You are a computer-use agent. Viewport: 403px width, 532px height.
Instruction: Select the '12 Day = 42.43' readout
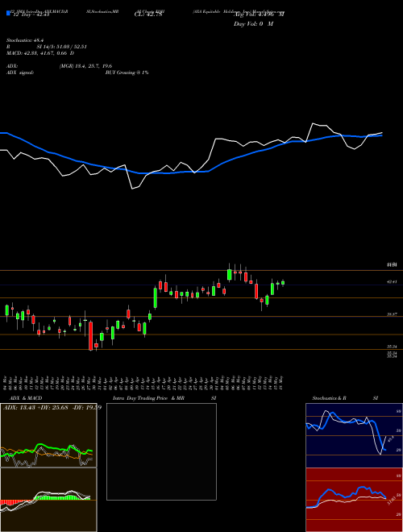click(31, 15)
